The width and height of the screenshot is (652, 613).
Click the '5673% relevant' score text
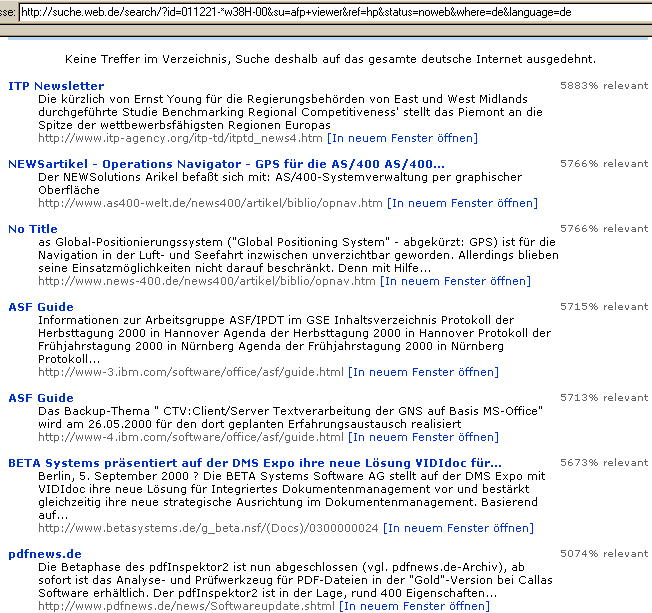pos(604,462)
